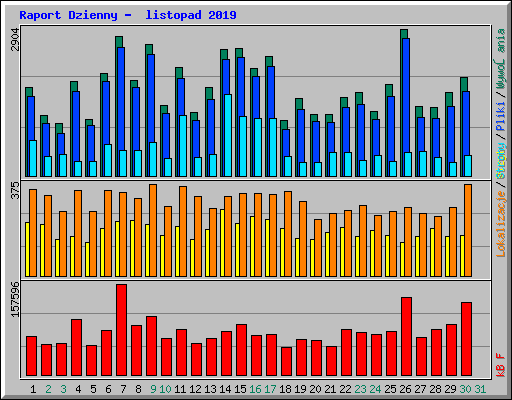Image resolution: width=512 pixels, height=400 pixels.
Task: Click day label 4 on the x-axis
Action: [x=78, y=389]
